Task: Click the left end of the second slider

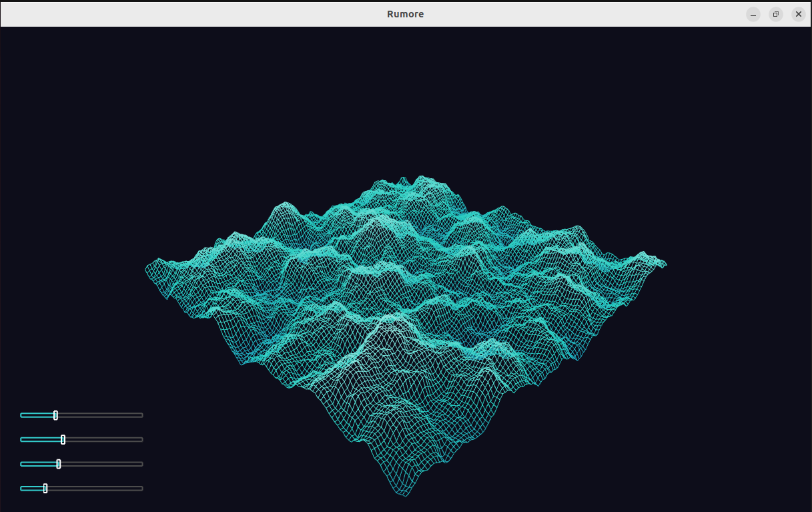Action: 22,439
